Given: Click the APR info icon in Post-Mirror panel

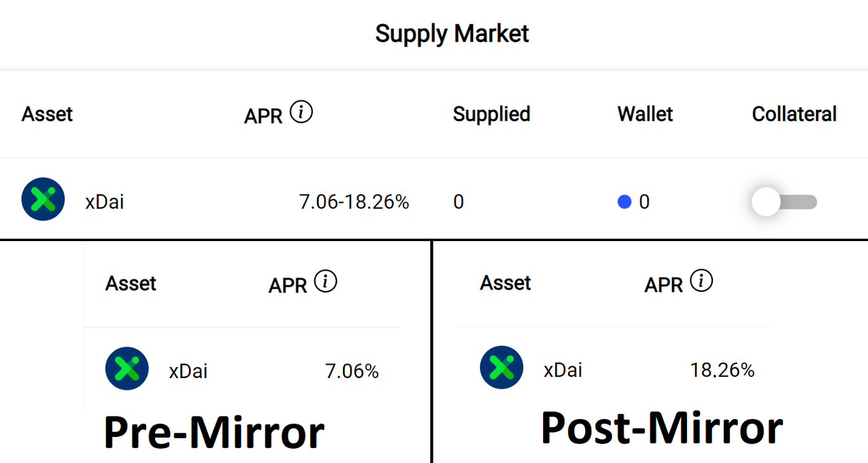Looking at the screenshot, I should point(701,281).
